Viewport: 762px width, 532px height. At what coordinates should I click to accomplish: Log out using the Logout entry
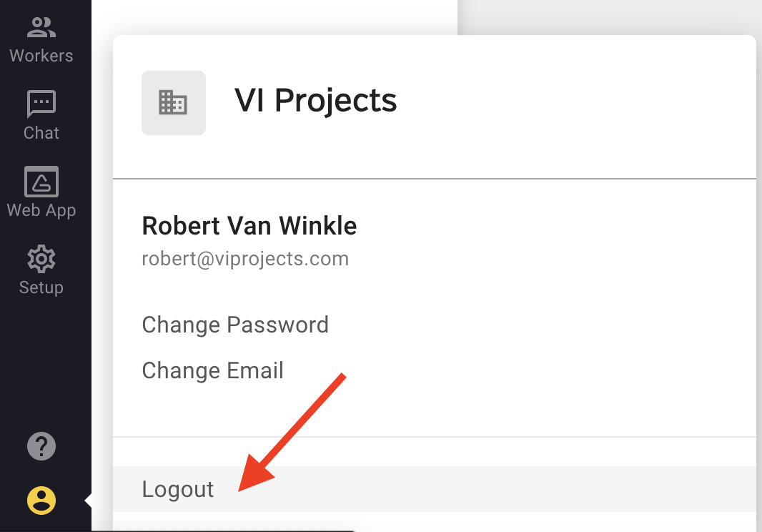pyautogui.click(x=435, y=488)
